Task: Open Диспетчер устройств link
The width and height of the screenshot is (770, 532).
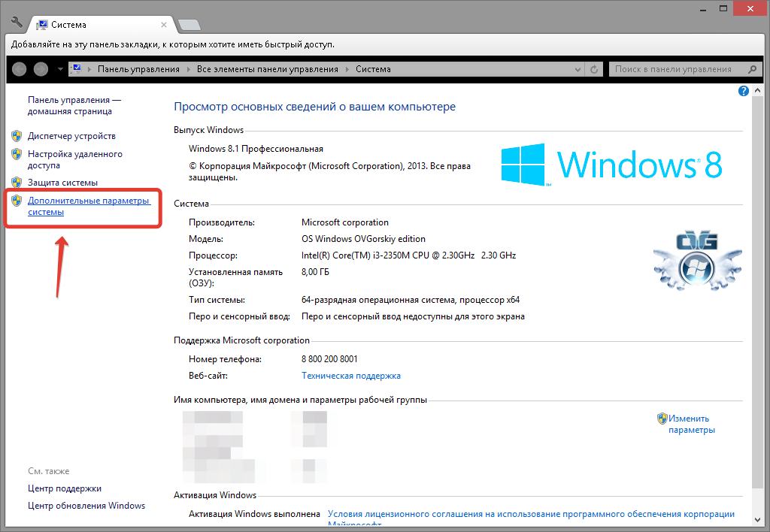Action: coord(71,136)
